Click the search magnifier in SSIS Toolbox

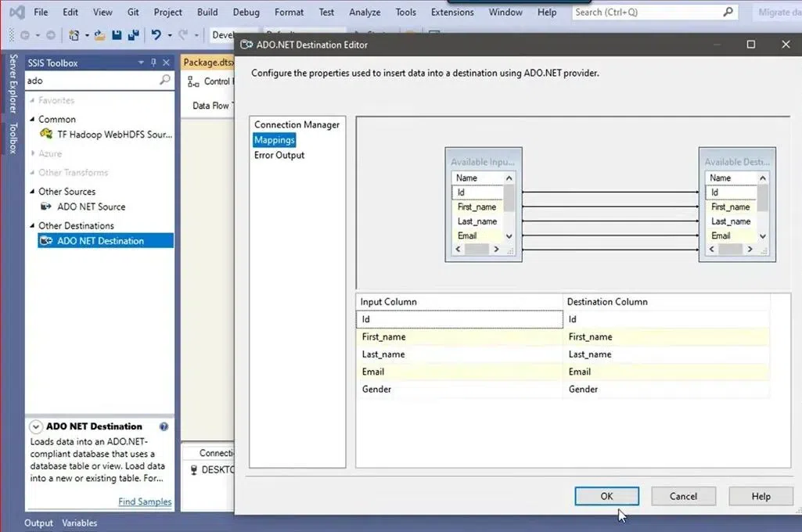(x=164, y=81)
